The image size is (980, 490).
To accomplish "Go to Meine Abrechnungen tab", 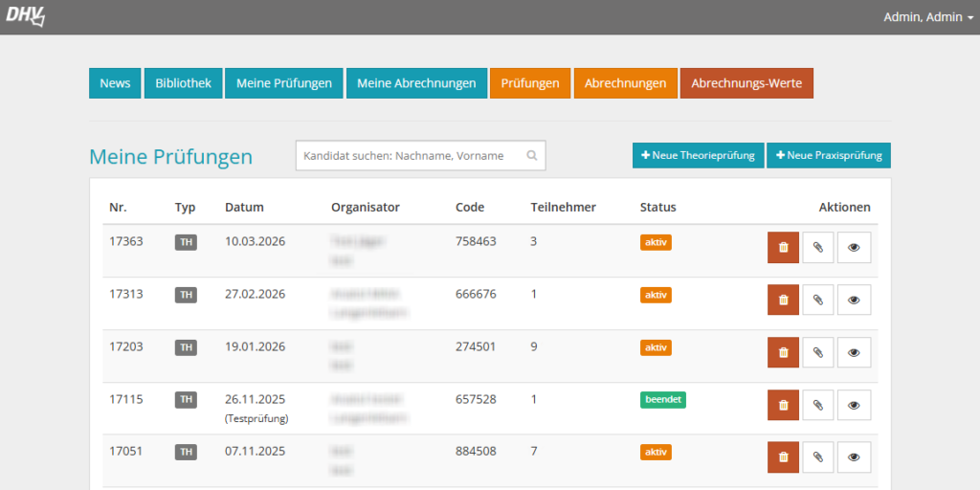I will 416,83.
